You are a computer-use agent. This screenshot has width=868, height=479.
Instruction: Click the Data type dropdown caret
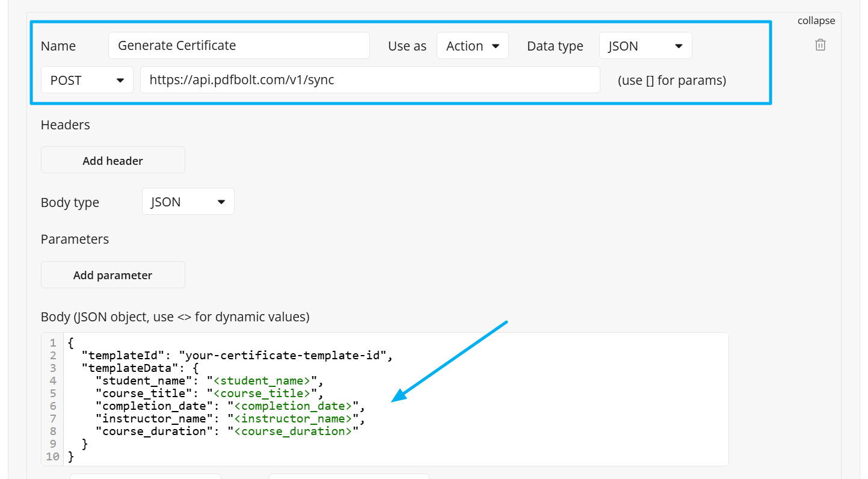[680, 45]
